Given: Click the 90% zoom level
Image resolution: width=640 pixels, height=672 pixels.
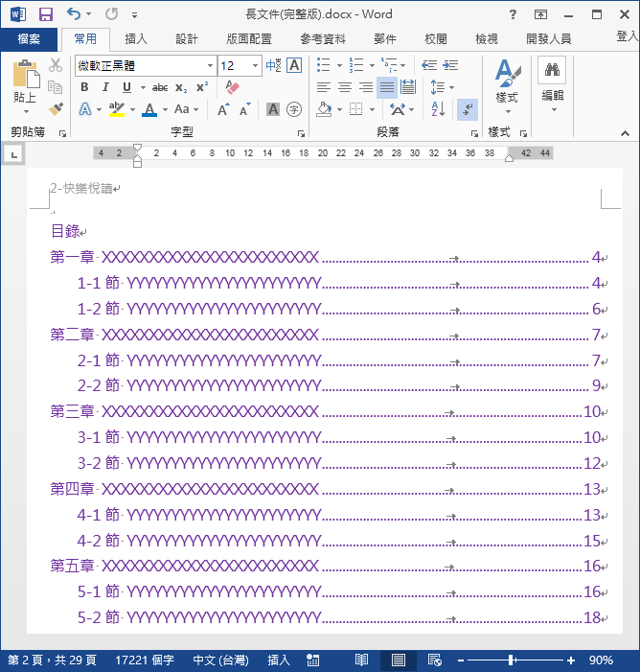Looking at the screenshot, I should point(601,660).
